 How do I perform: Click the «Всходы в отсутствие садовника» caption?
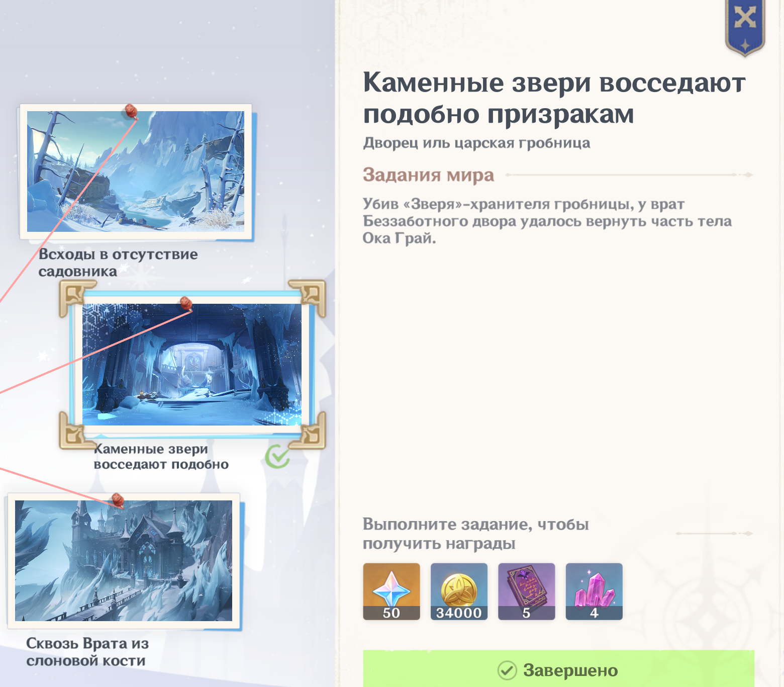pyautogui.click(x=118, y=263)
